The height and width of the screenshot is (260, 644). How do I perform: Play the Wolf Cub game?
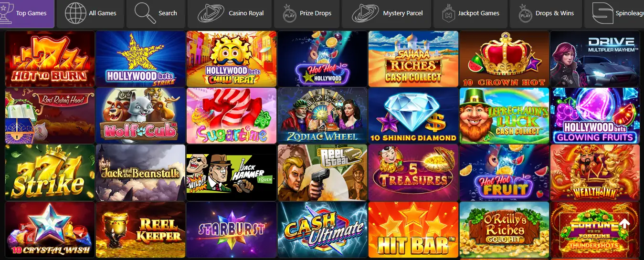[140, 115]
